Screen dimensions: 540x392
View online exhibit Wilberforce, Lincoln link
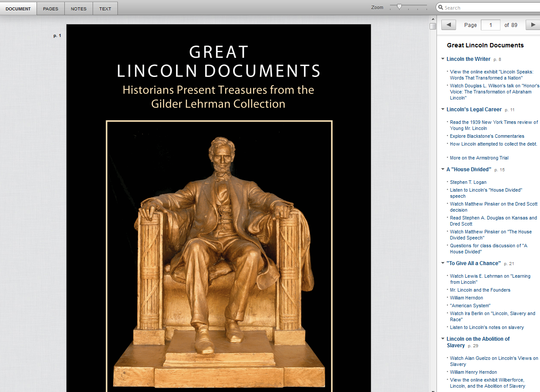pos(487,383)
